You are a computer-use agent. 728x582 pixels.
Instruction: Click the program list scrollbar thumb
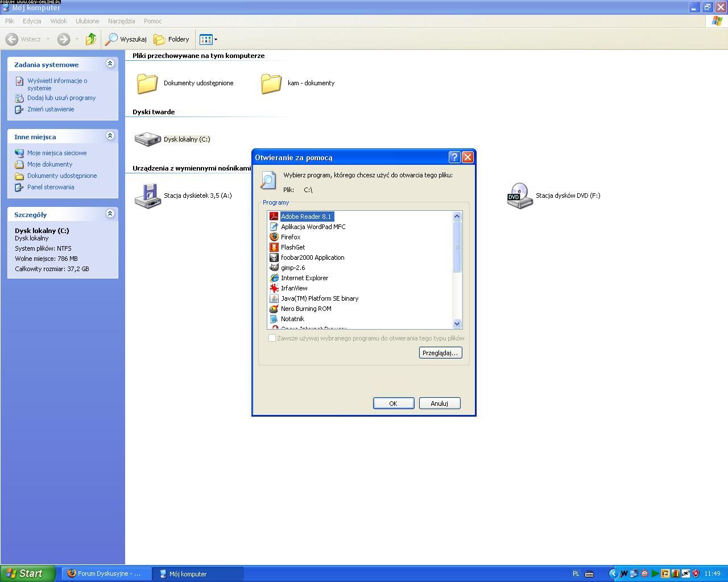tap(457, 247)
